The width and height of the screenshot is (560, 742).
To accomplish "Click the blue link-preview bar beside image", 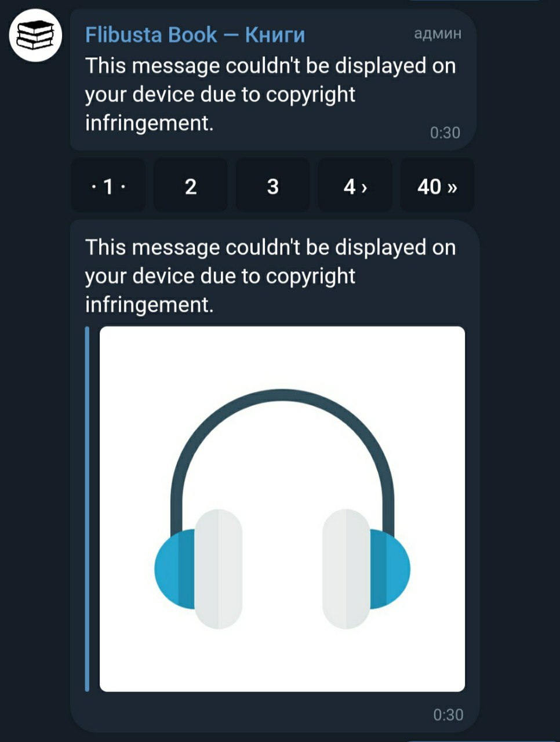I will pyautogui.click(x=87, y=509).
